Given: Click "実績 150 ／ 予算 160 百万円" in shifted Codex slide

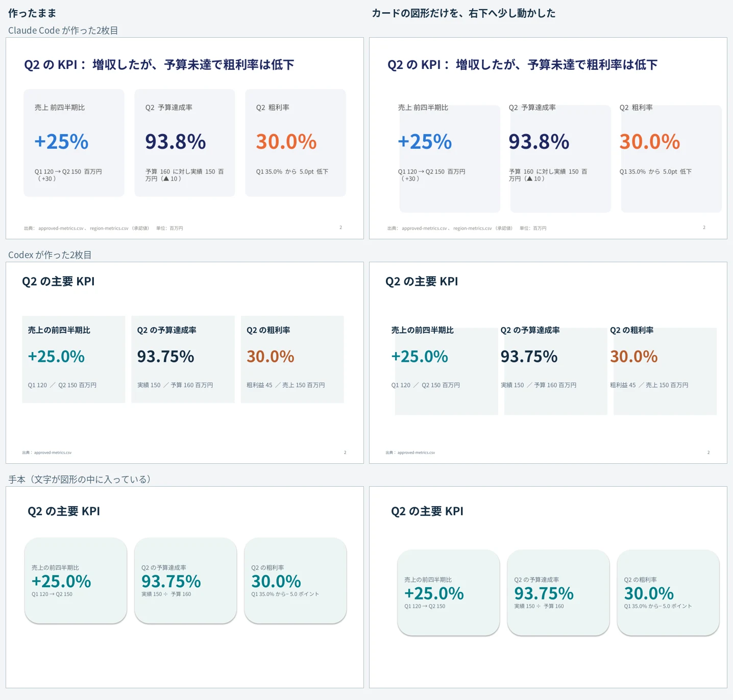Looking at the screenshot, I should point(539,385).
